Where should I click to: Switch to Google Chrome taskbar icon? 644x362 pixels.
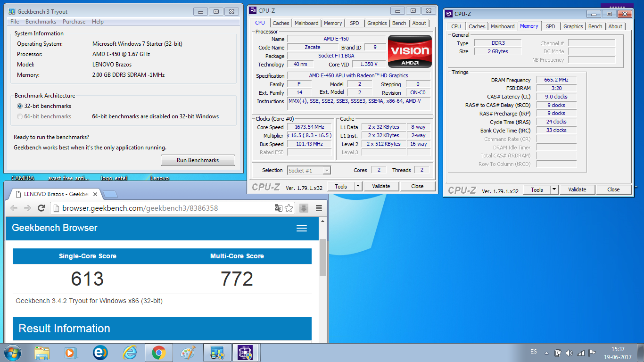pyautogui.click(x=158, y=353)
